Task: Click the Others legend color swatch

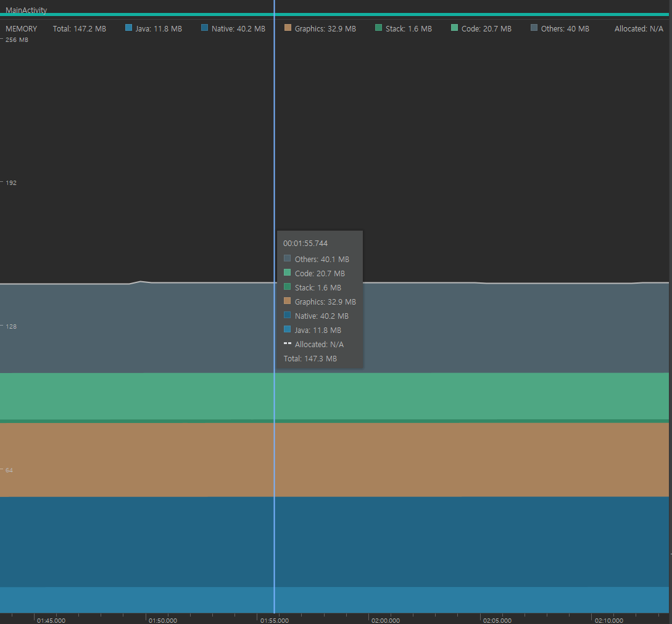Action: coord(534,28)
